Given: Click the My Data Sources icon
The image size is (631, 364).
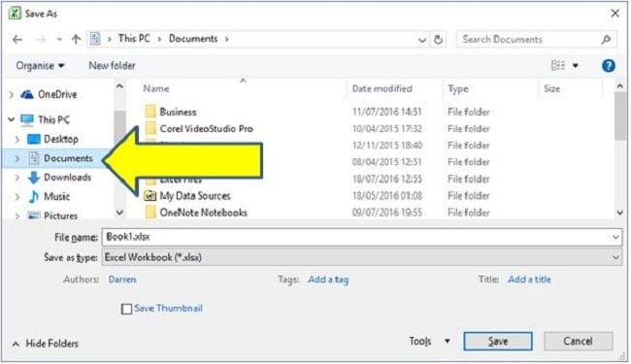Looking at the screenshot, I should [x=150, y=195].
